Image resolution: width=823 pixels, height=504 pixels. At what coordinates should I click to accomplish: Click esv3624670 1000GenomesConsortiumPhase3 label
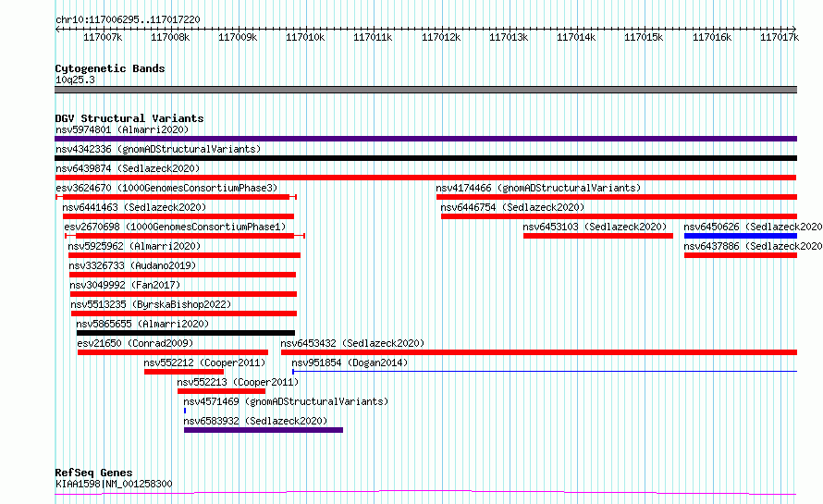point(166,188)
